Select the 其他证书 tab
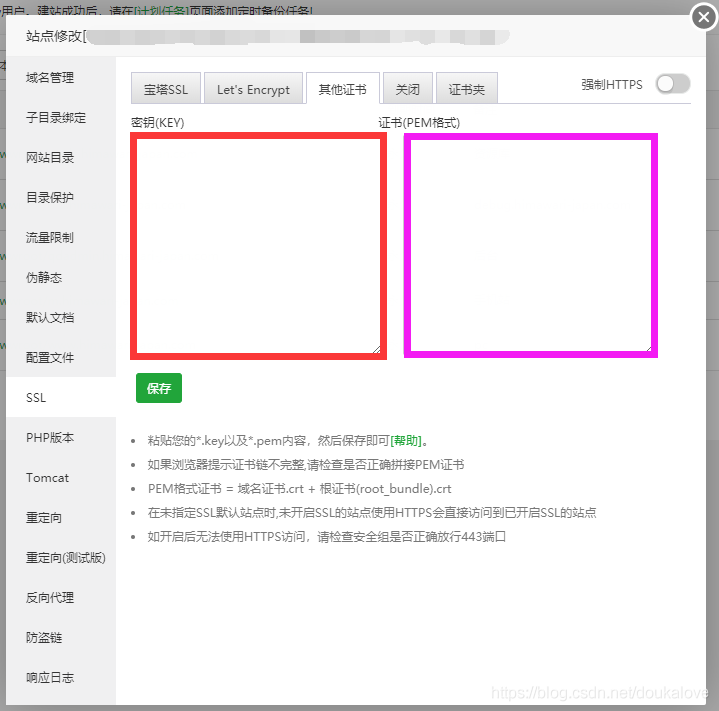This screenshot has height=711, width=719. click(x=342, y=89)
